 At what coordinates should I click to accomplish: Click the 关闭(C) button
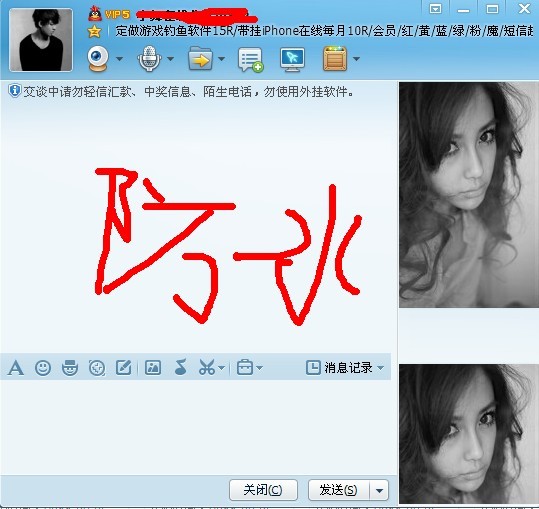point(263,490)
